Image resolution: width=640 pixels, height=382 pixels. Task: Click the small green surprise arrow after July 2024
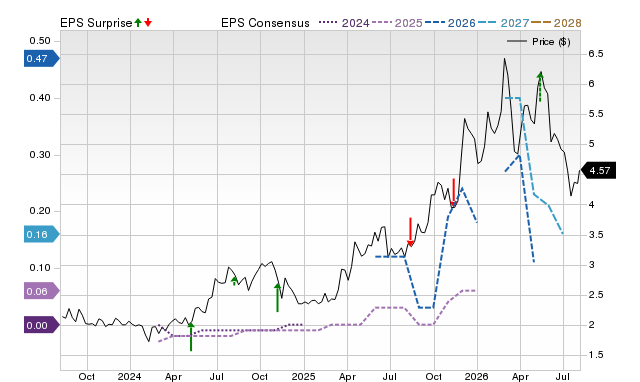[x=234, y=281]
